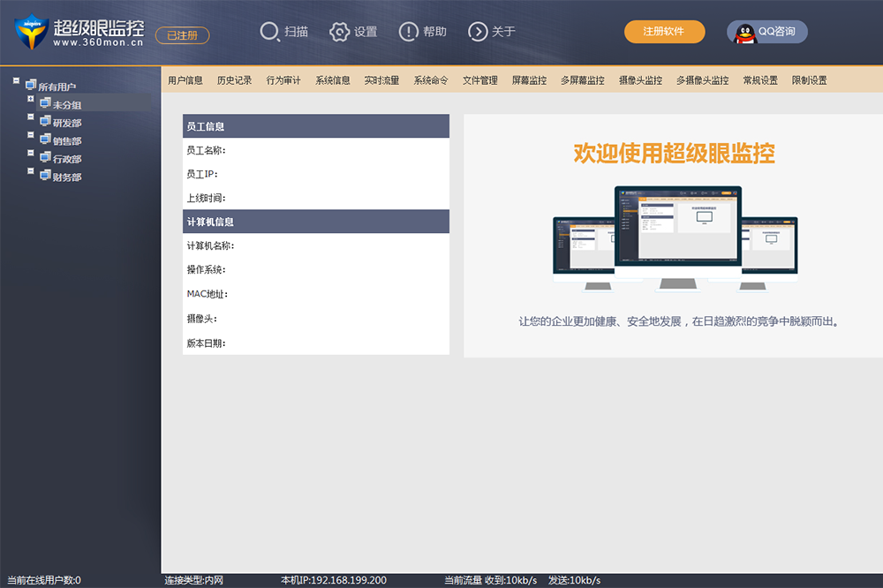Click the 研发部 computer icon
Image resolution: width=883 pixels, height=588 pixels.
[x=46, y=121]
